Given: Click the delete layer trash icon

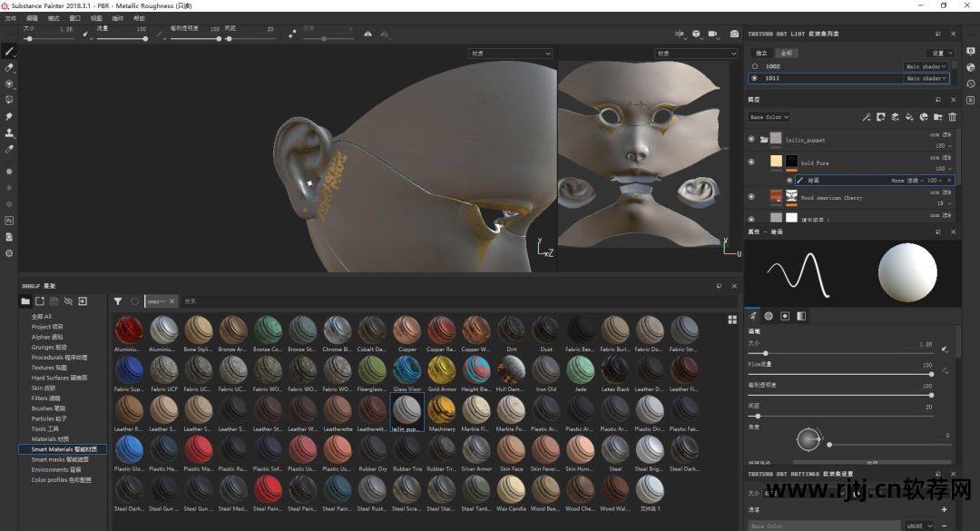Looking at the screenshot, I should click(952, 117).
